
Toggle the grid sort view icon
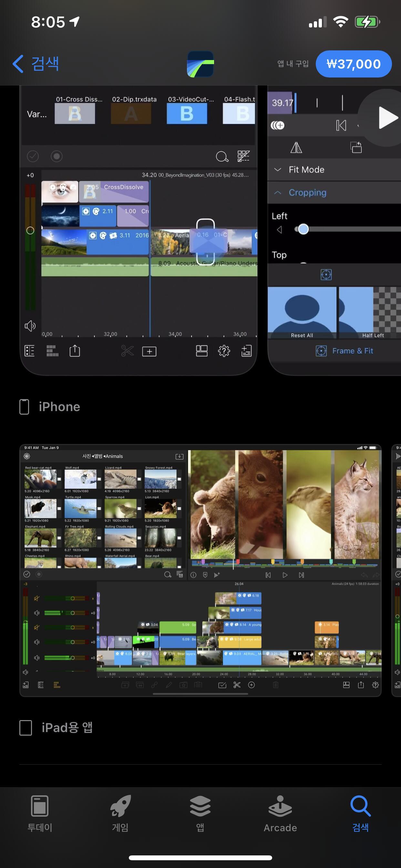[243, 156]
